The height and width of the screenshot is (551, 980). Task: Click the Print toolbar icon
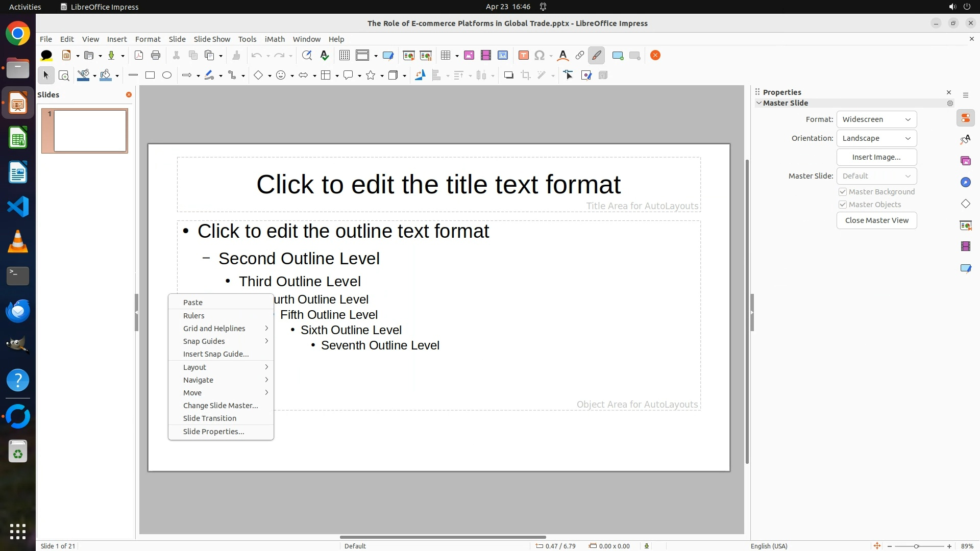pyautogui.click(x=156, y=56)
